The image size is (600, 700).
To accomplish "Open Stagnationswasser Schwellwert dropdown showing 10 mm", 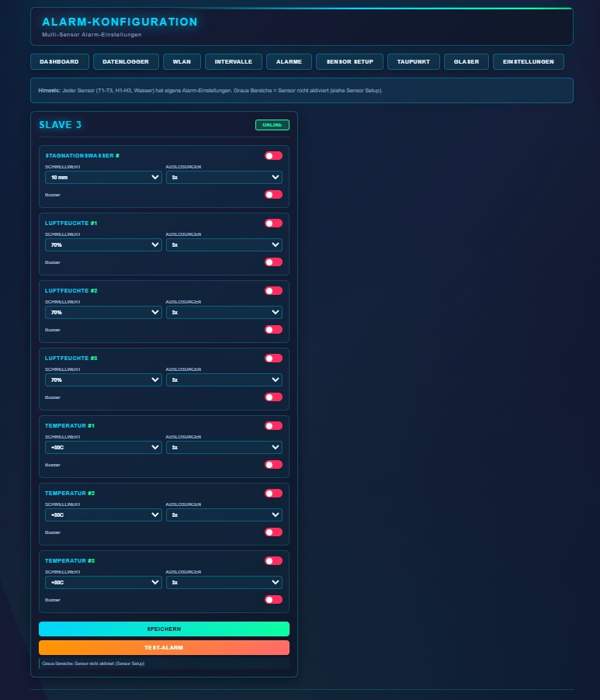I will click(x=103, y=177).
